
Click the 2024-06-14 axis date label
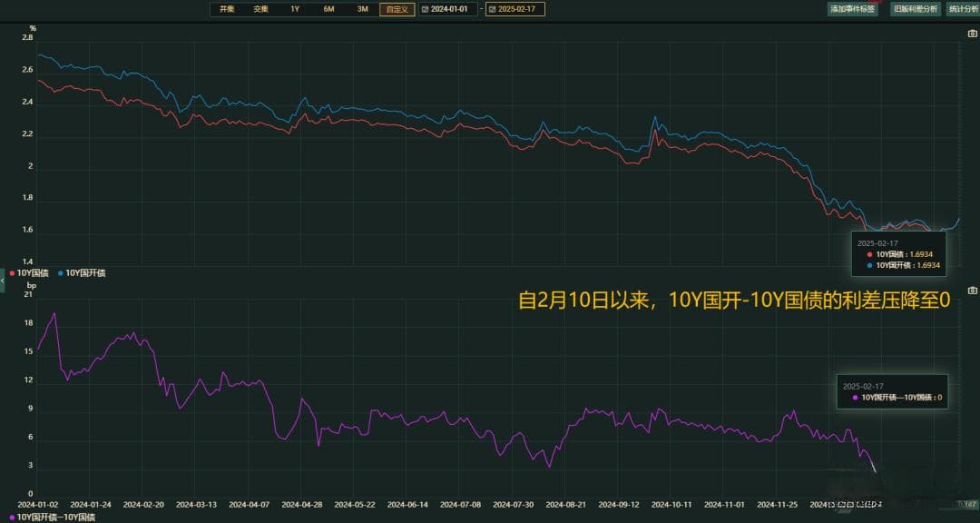point(408,504)
